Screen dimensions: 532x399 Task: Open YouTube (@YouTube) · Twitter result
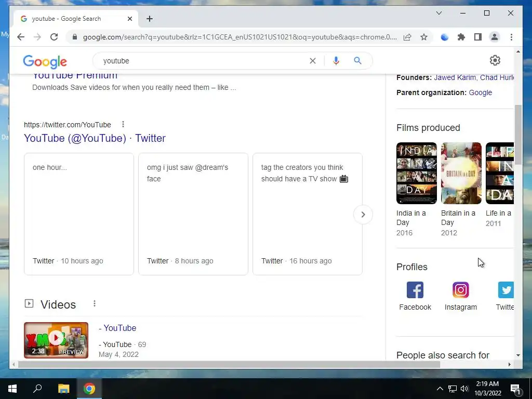pos(95,138)
